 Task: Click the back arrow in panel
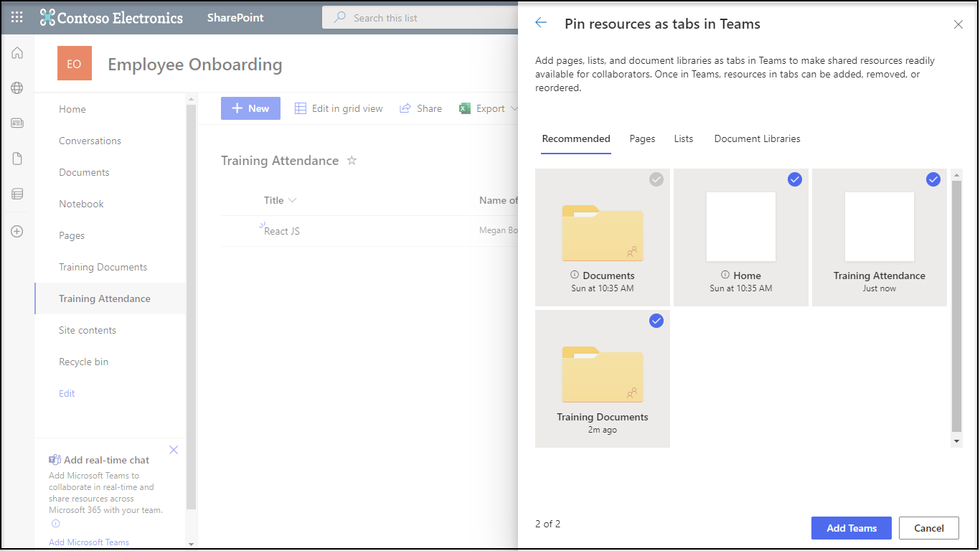(541, 23)
